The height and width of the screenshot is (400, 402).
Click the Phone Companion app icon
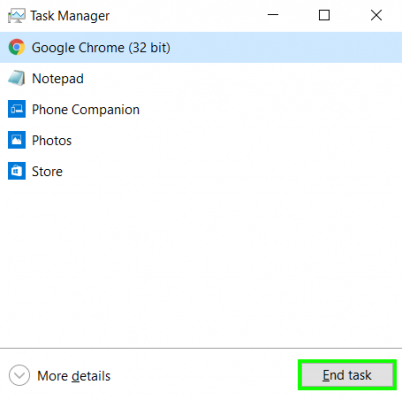pyautogui.click(x=17, y=109)
